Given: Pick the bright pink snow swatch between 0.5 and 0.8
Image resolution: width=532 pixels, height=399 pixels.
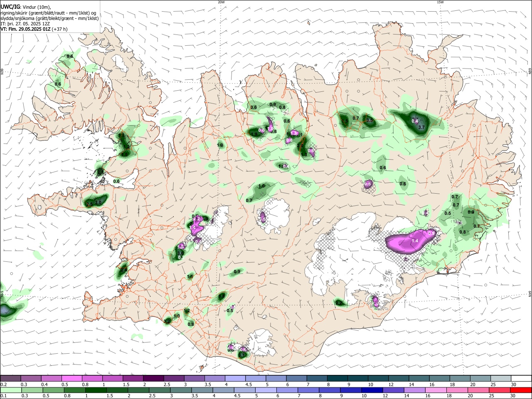Looking at the screenshot, I should coord(71,378).
